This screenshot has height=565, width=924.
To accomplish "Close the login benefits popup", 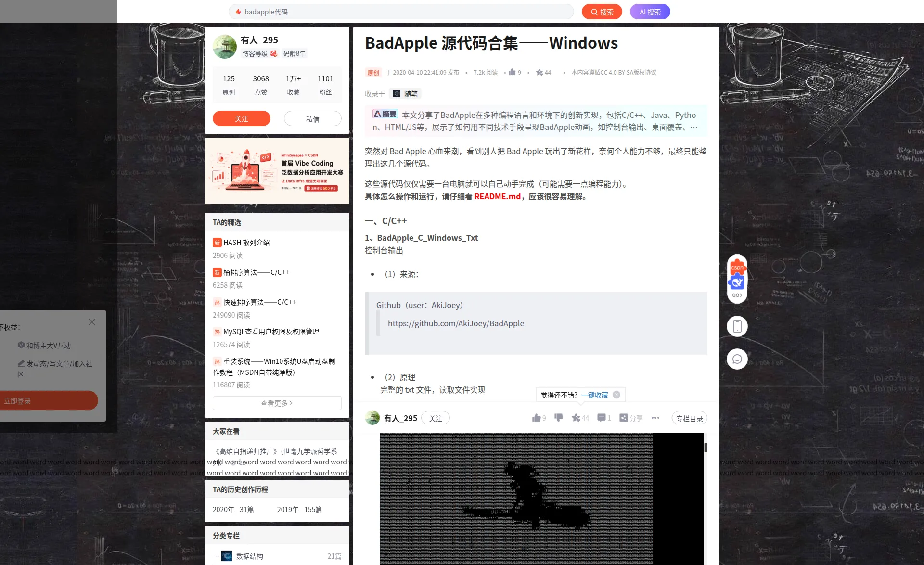I will 92,322.
